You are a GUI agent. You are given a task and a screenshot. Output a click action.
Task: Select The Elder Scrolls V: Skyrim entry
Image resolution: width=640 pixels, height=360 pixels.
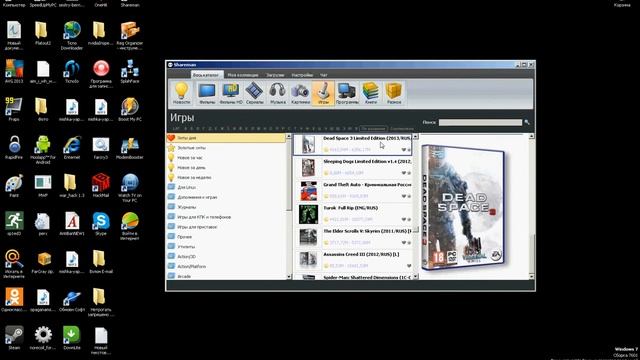(x=353, y=237)
